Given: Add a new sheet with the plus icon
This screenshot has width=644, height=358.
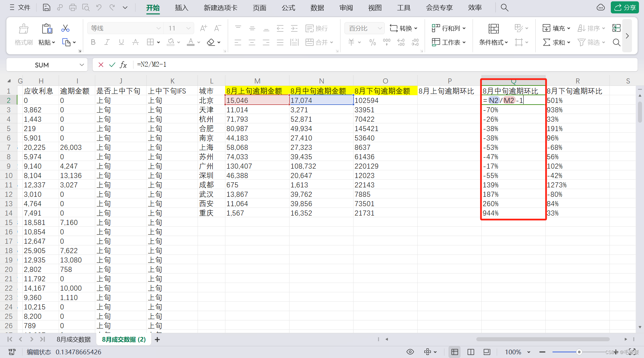Looking at the screenshot, I should tap(157, 340).
